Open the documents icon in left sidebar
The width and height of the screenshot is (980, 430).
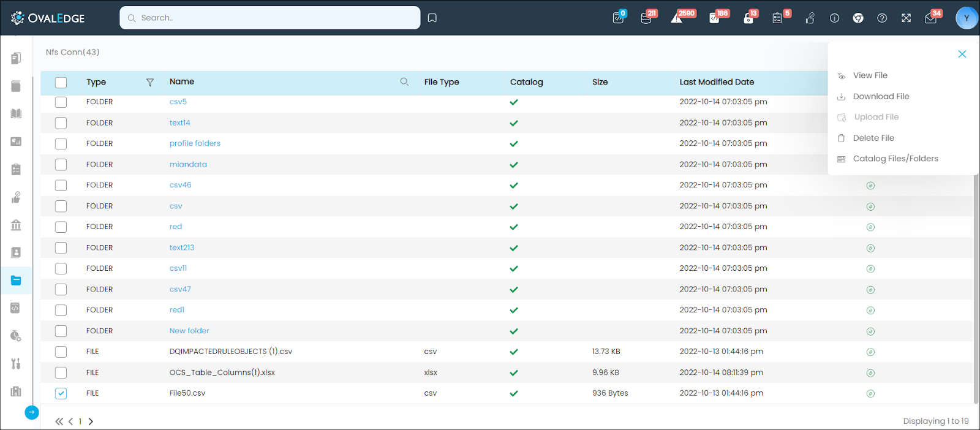[x=16, y=58]
